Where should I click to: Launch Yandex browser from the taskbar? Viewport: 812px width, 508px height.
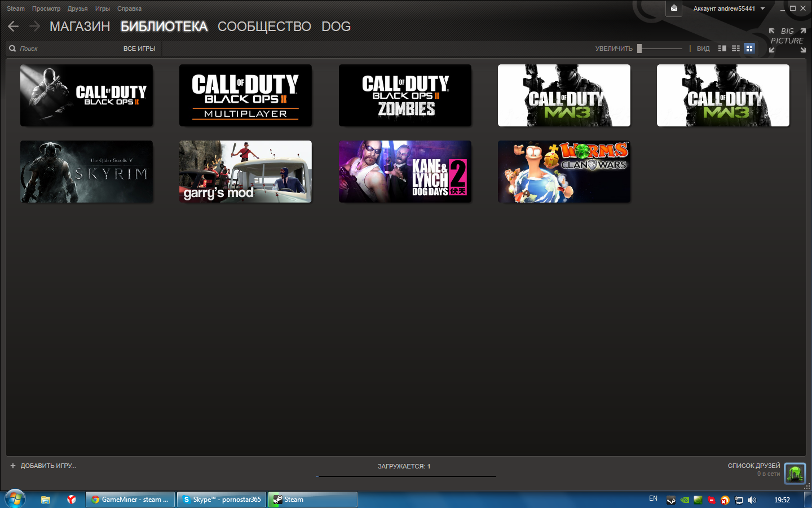pos(71,500)
